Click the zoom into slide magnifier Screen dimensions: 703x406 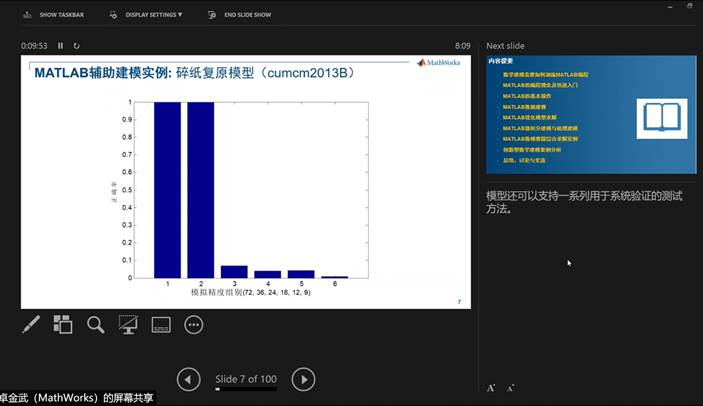coord(95,324)
